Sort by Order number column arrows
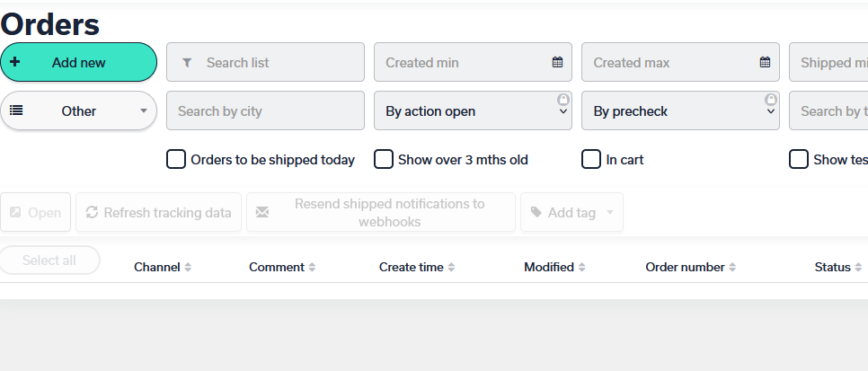 [732, 268]
